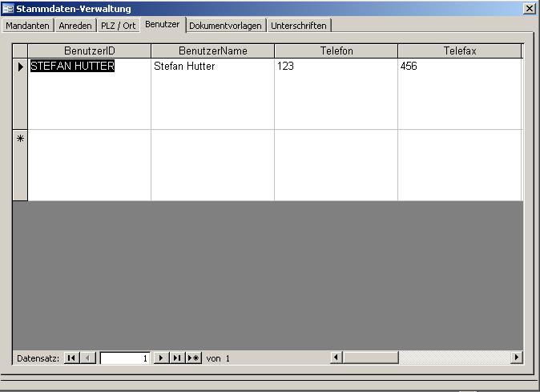Open the Dokumentvorlagen tab

click(225, 26)
